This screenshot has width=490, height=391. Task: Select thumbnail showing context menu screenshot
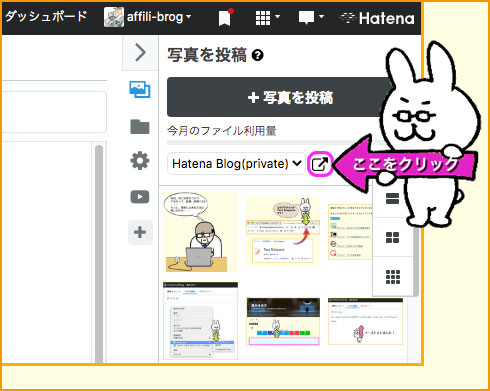click(200, 321)
